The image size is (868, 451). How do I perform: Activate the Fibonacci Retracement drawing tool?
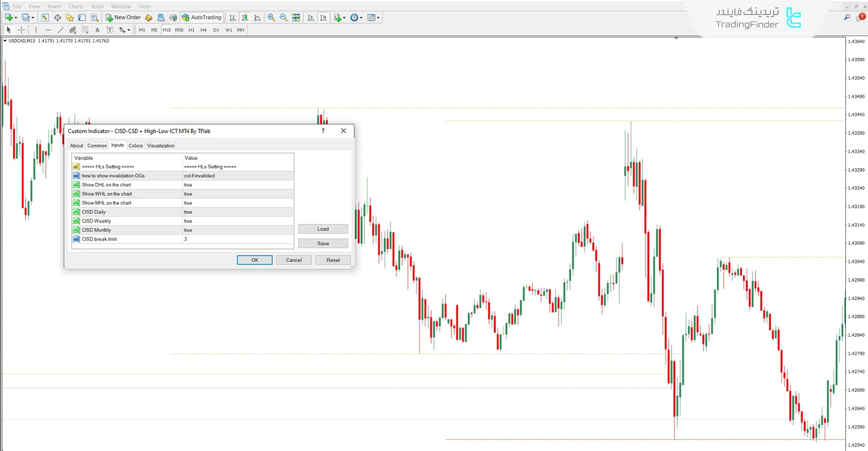point(85,29)
